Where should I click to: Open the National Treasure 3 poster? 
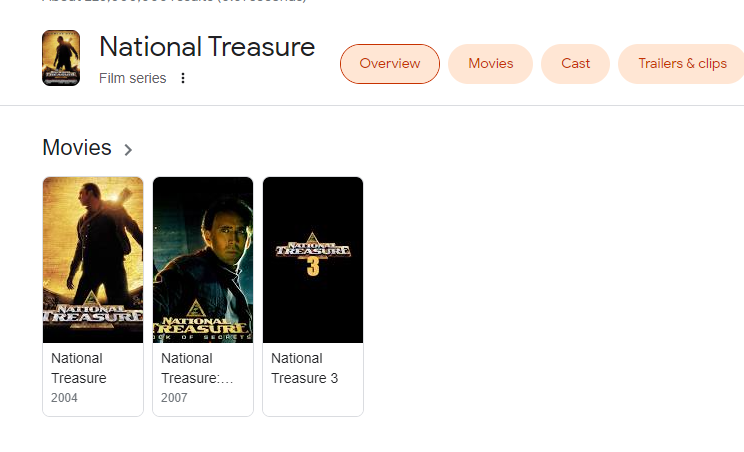[x=313, y=260]
